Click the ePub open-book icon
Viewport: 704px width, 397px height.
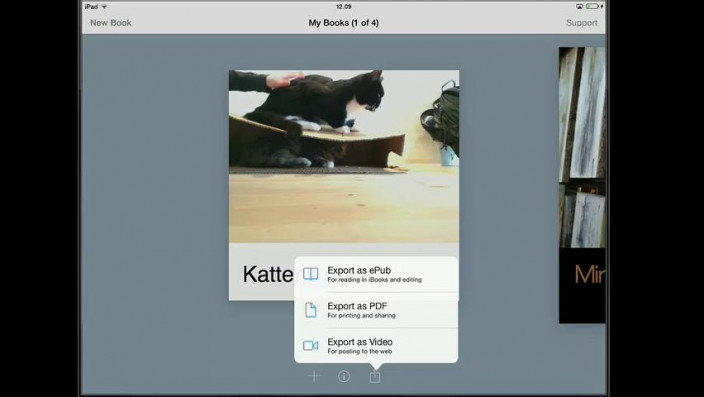pyautogui.click(x=311, y=274)
